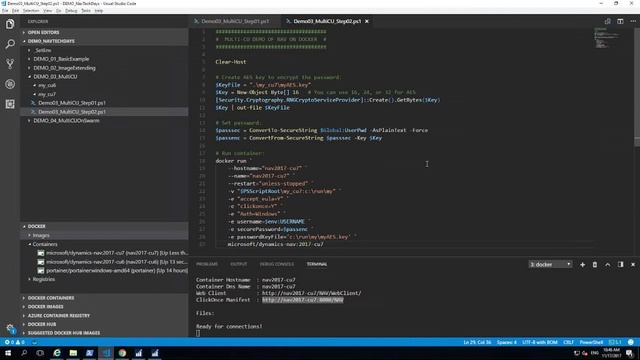The image size is (640, 360).
Task: Open the Search view in activity bar
Action: [10, 44]
